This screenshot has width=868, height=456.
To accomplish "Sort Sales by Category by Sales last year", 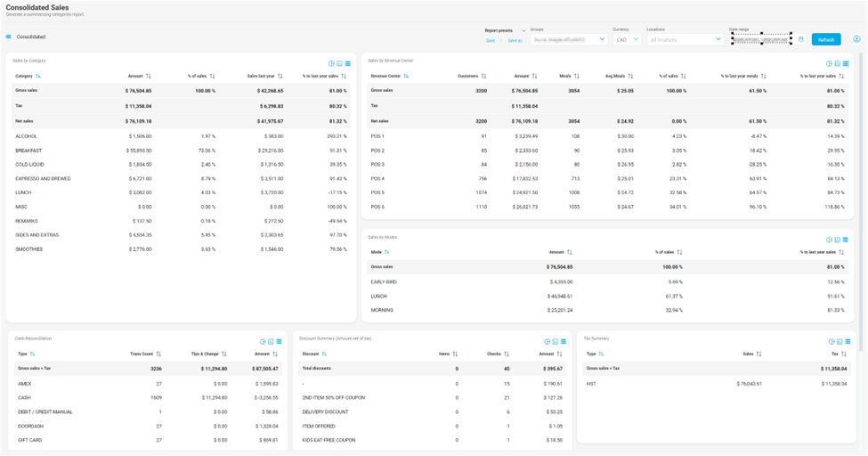I will tap(280, 76).
